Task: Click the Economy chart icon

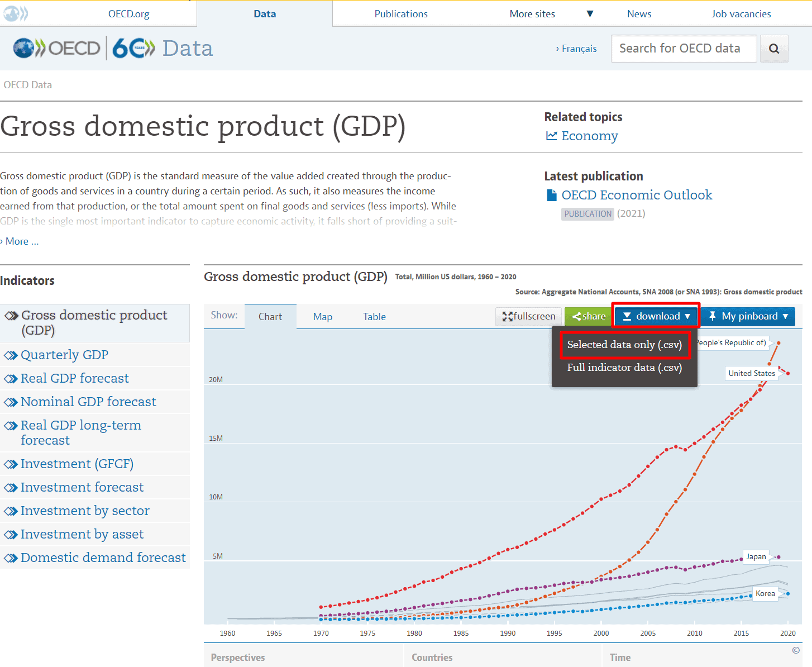Action: [551, 136]
